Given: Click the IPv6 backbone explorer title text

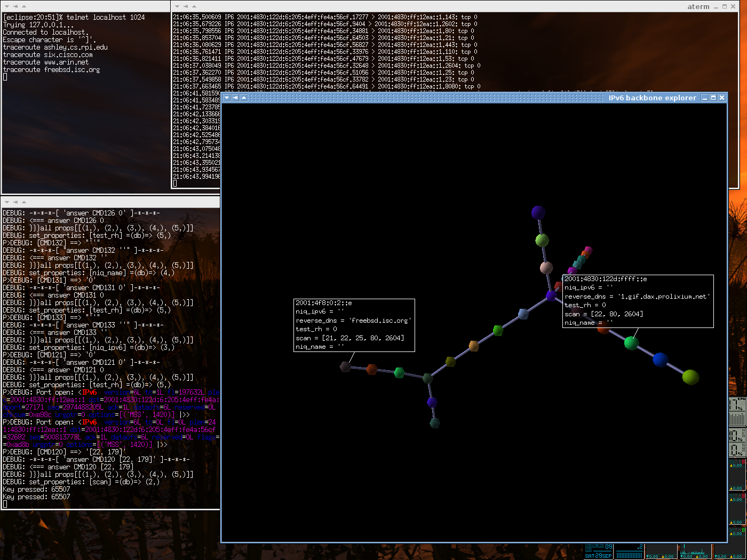Looking at the screenshot, I should coord(652,98).
